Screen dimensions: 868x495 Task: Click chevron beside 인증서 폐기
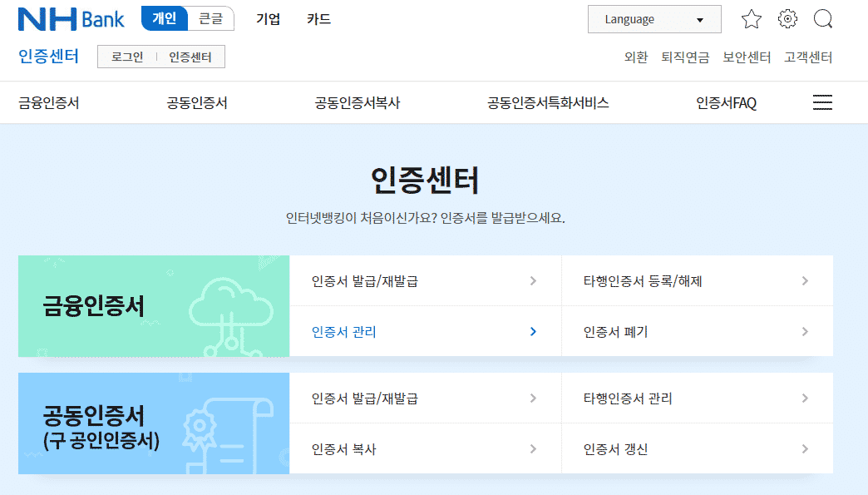[805, 332]
